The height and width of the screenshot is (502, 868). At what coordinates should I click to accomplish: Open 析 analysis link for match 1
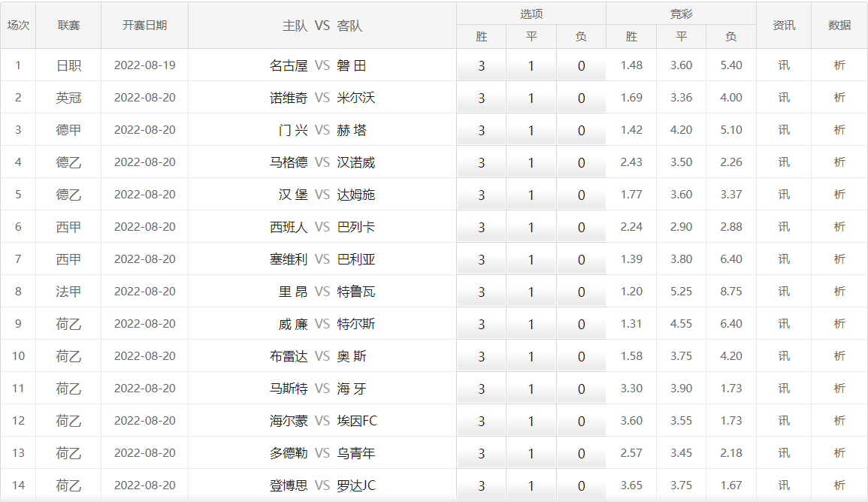point(839,65)
